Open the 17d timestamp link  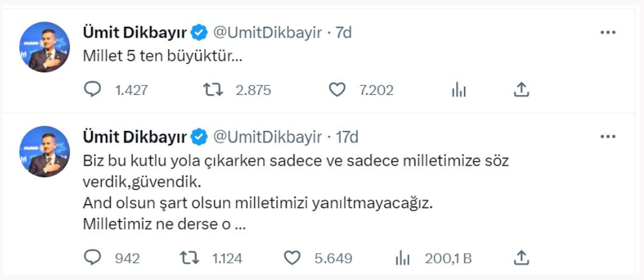pyautogui.click(x=347, y=138)
